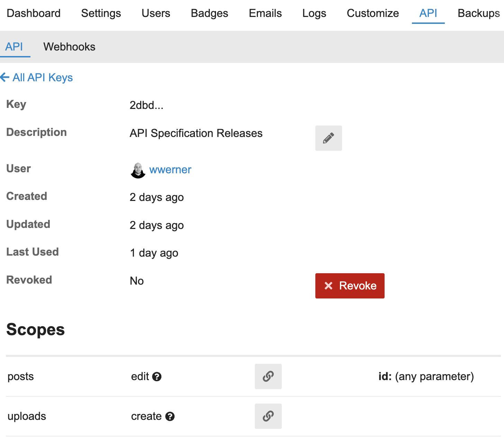Go to the Users admin tab
504x442 pixels.
pyautogui.click(x=156, y=13)
